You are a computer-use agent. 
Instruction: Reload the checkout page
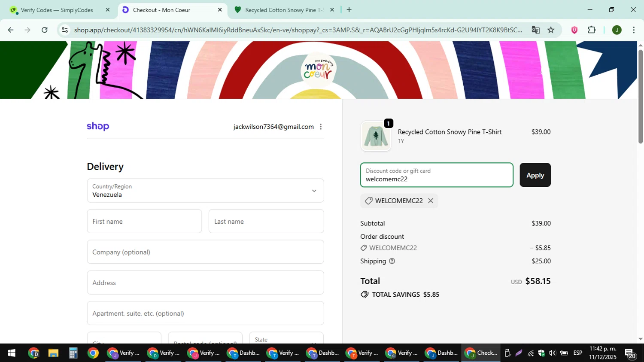(45, 30)
